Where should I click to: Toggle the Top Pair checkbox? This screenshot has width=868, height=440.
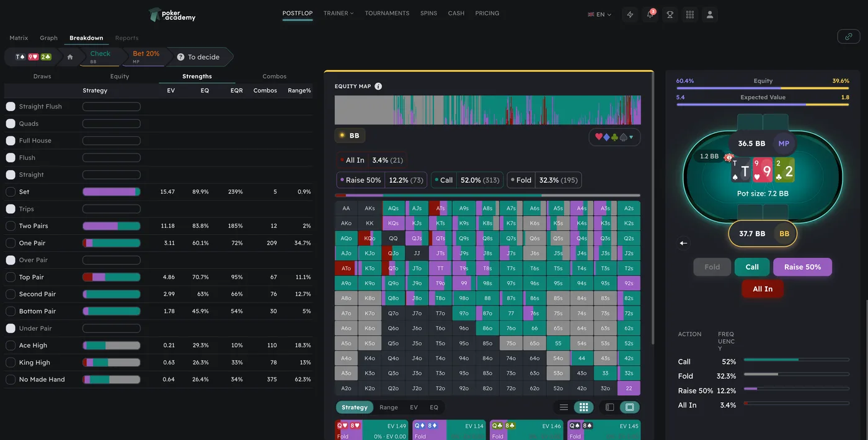point(11,277)
